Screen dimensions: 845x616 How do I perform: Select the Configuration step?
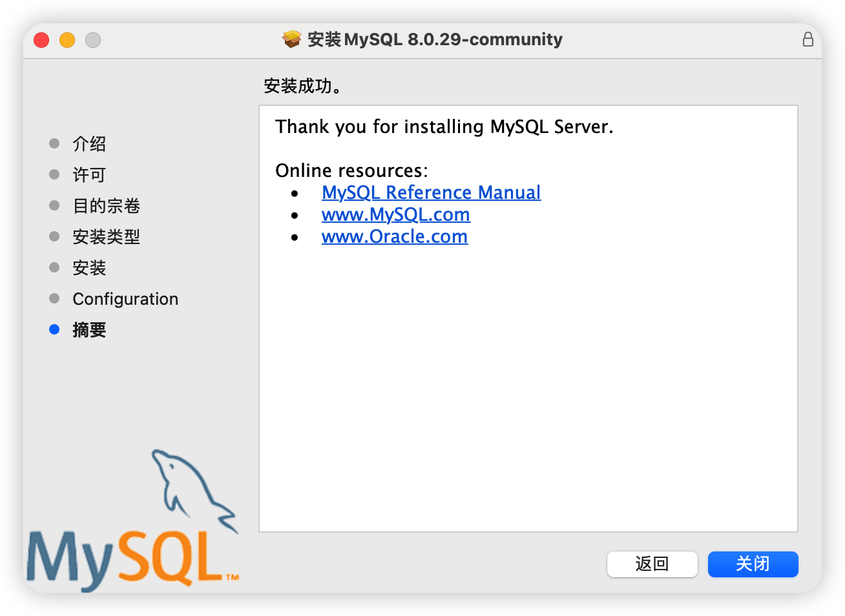[x=125, y=299]
